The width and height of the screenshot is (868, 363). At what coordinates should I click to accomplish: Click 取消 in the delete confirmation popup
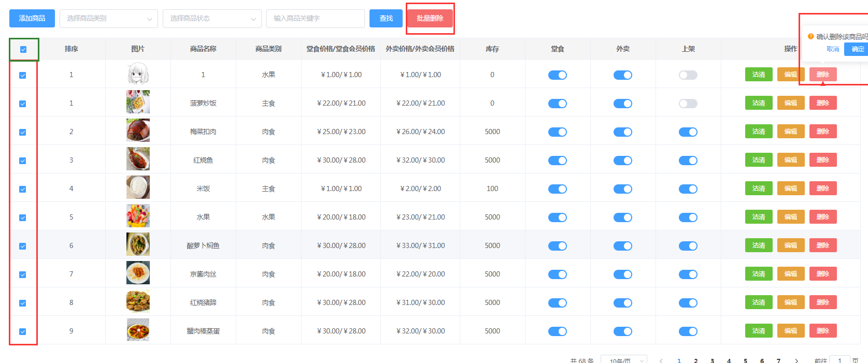click(x=833, y=49)
